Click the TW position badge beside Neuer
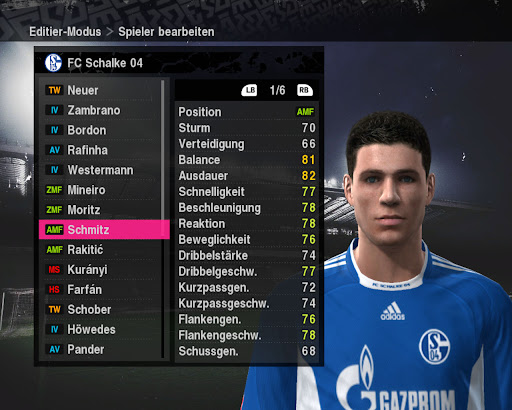Image resolution: width=512 pixels, height=410 pixels. point(54,90)
